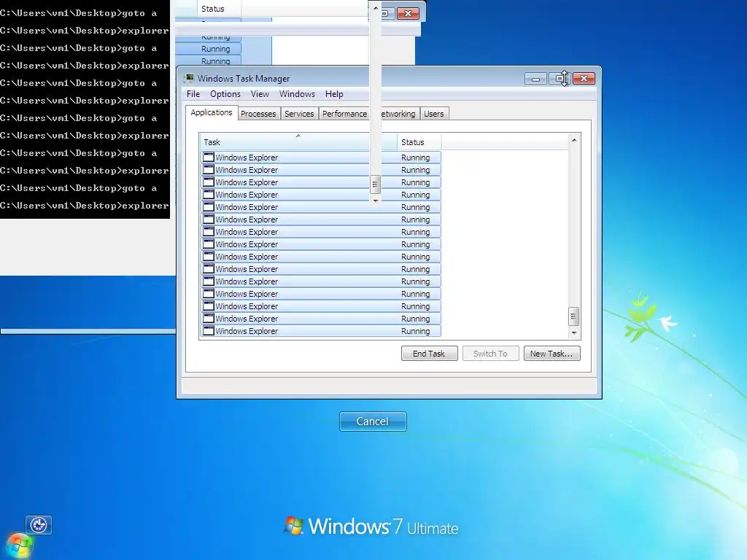Open the Windows Start orb
This screenshot has width=747, height=560.
pos(20,545)
